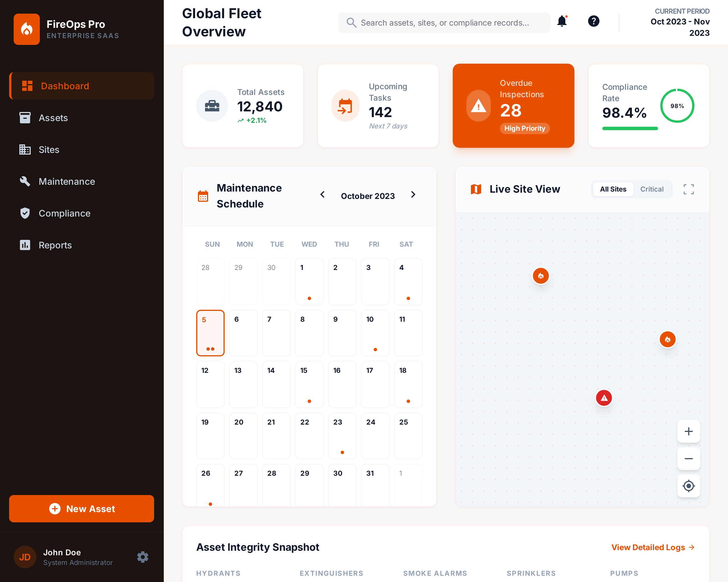
Task: Open View Detailed Logs link
Action: coord(653,547)
